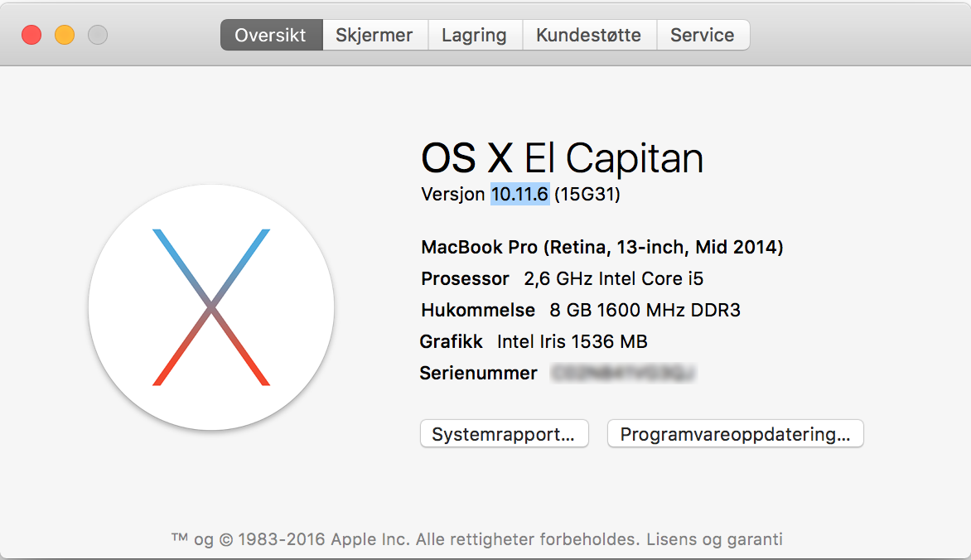Switch to the Oversikt tab
Image resolution: width=971 pixels, height=560 pixels.
click(x=271, y=35)
